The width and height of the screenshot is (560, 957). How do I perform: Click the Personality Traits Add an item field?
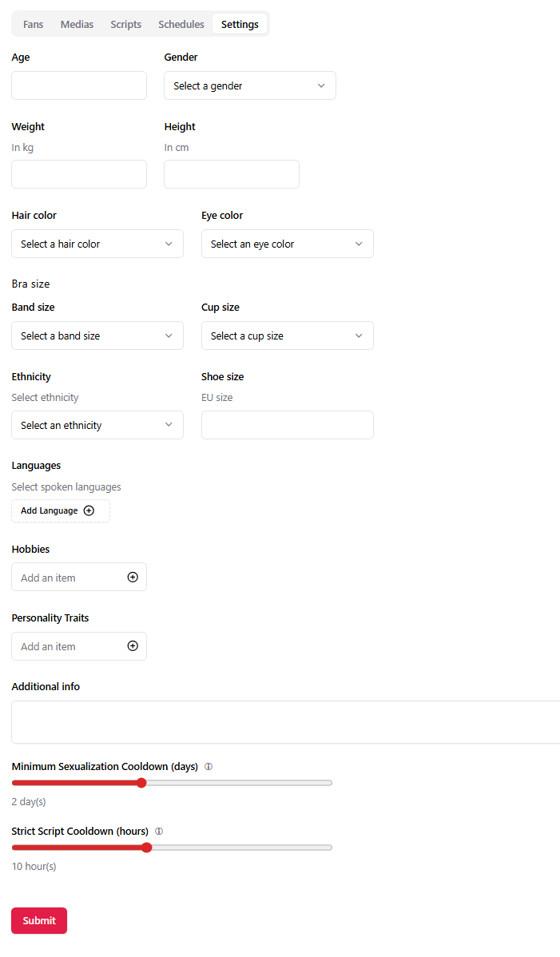coord(79,646)
